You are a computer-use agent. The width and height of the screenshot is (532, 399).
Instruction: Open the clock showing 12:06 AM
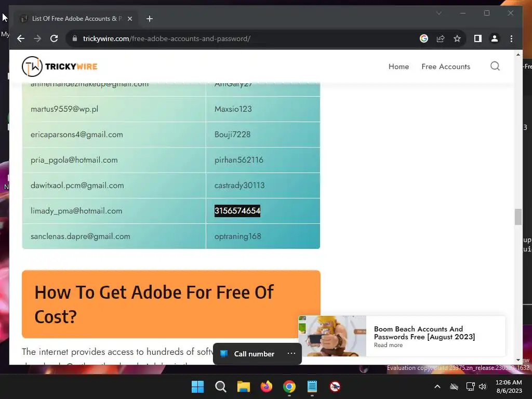click(x=509, y=387)
